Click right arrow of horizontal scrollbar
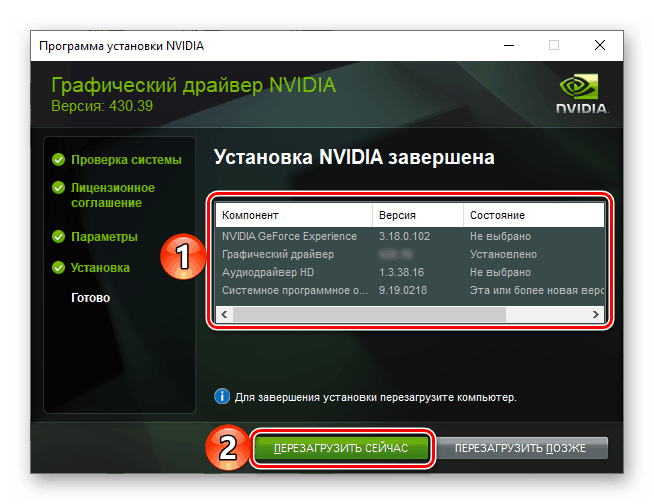This screenshot has height=504, width=654. (x=596, y=314)
